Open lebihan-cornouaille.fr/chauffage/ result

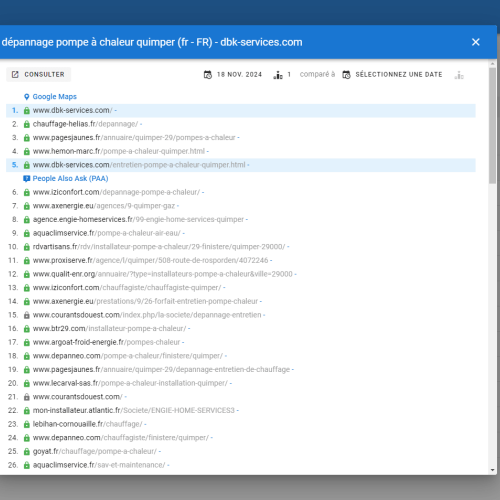(x=87, y=424)
